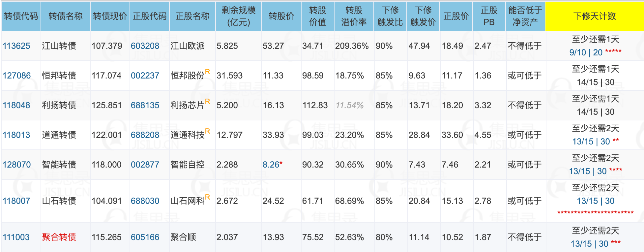
Task: Click the red stars in 江山转债 row
Action: tap(613, 51)
